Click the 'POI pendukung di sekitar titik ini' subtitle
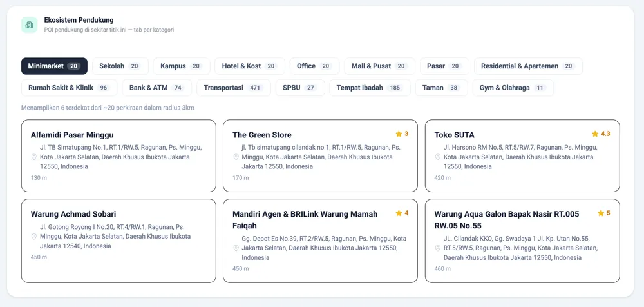Screen dimensions: 644x307 pos(109,30)
